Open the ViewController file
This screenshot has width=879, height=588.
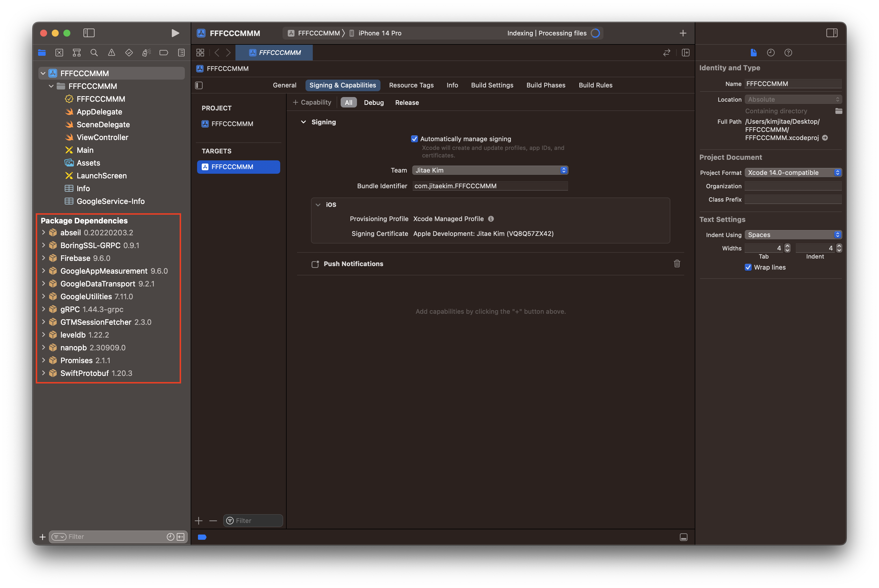(x=102, y=138)
